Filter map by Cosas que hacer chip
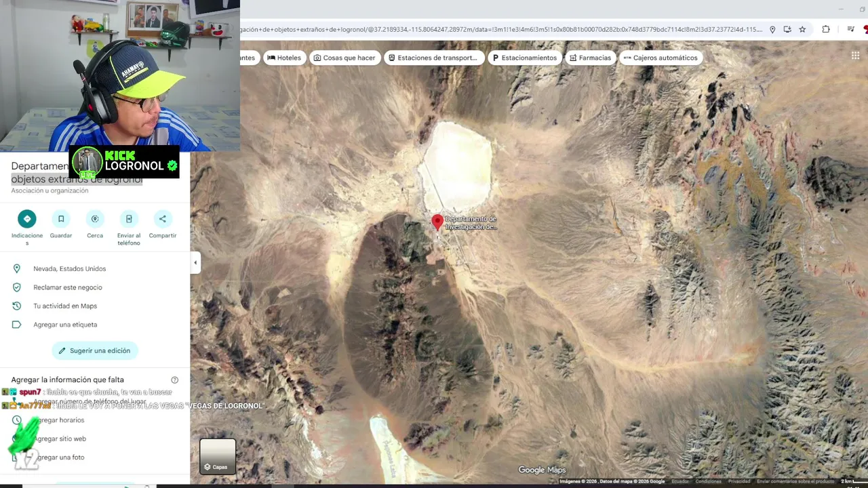Viewport: 868px width, 488px height. coord(344,58)
